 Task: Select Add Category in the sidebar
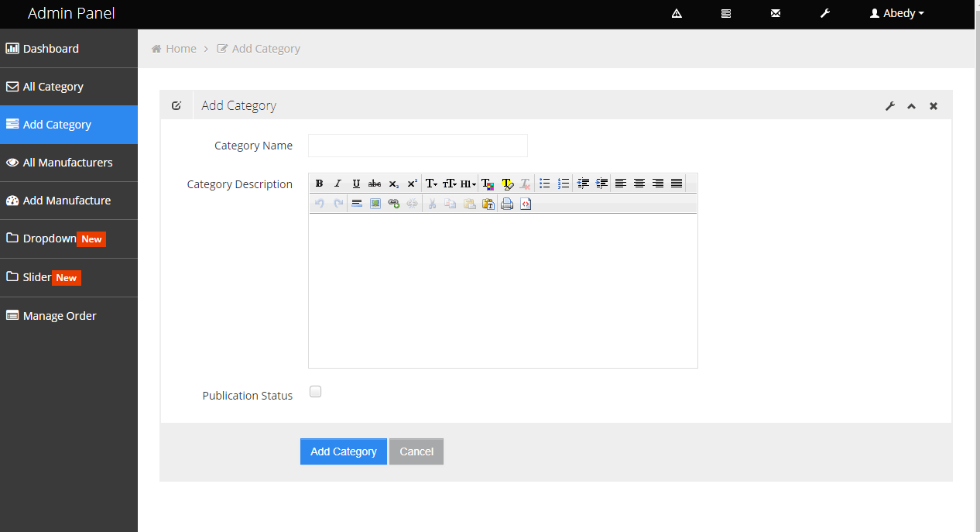pos(69,125)
